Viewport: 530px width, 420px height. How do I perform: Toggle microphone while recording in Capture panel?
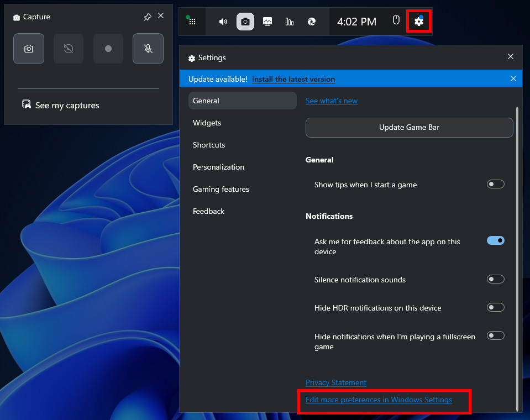click(x=148, y=49)
